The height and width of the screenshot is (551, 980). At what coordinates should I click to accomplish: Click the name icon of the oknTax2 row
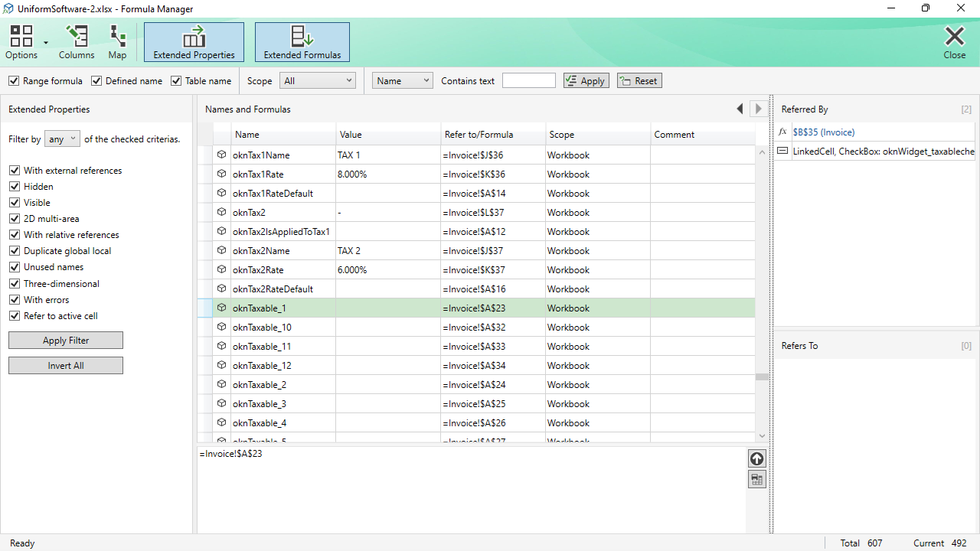click(221, 212)
